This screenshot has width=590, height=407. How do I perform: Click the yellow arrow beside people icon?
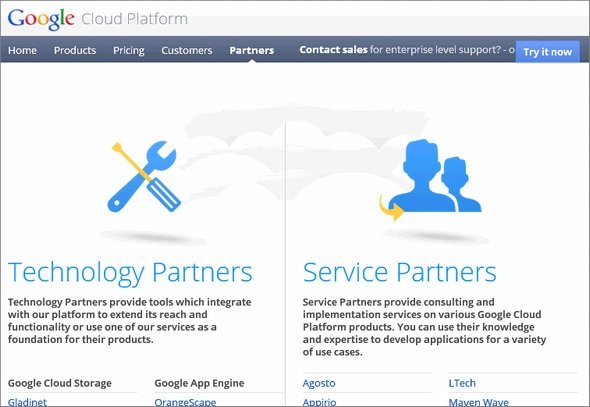pyautogui.click(x=391, y=208)
